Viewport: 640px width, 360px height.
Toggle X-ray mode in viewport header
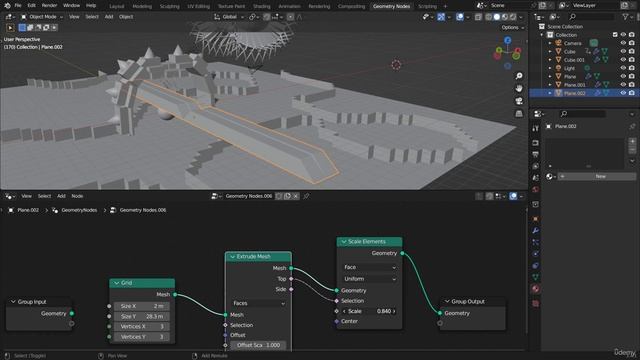478,17
